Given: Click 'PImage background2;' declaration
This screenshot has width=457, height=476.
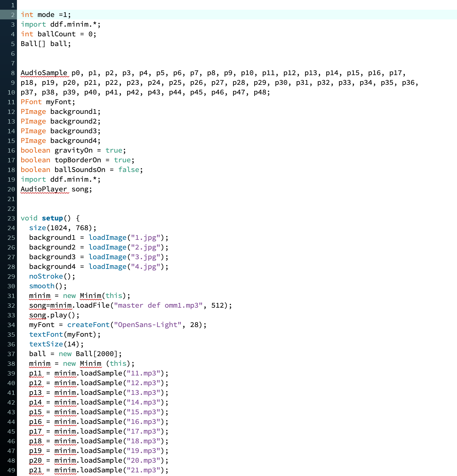Looking at the screenshot, I should [x=61, y=121].
